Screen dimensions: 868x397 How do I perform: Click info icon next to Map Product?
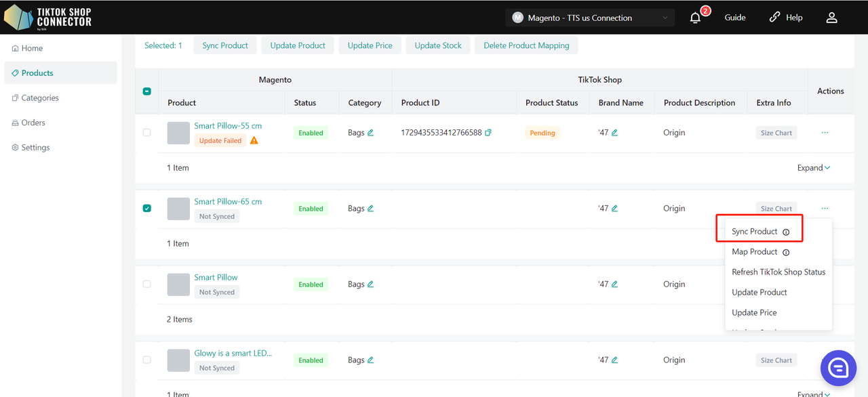(786, 252)
